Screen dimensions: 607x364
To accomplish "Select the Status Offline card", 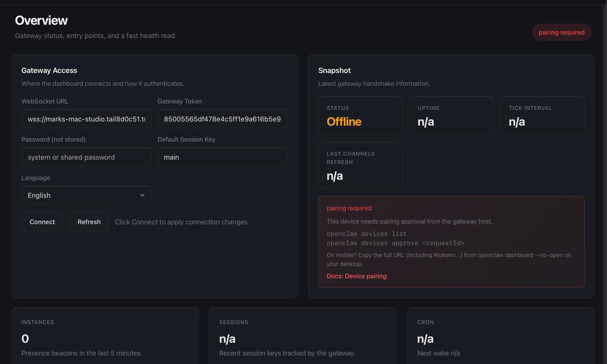I will 360,116.
